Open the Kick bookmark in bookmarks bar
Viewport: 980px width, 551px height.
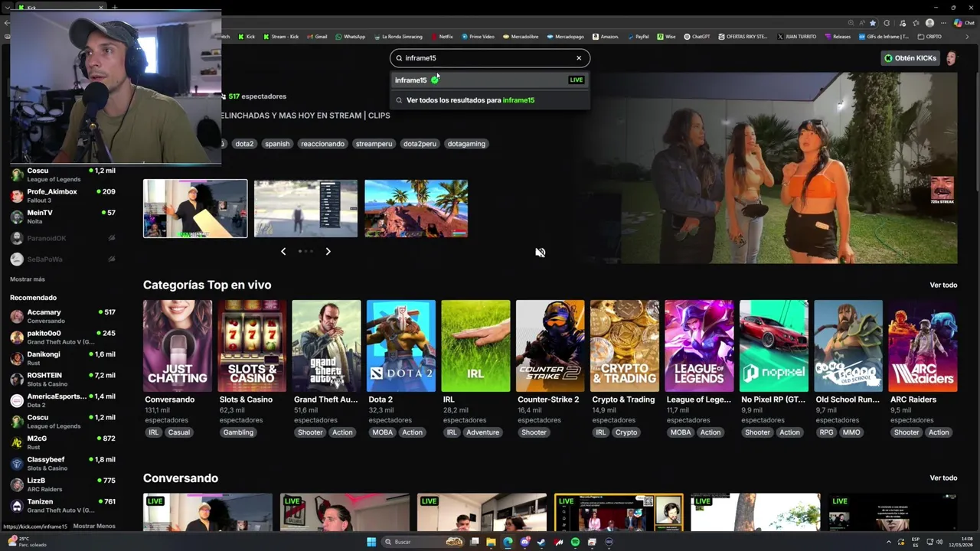coord(247,37)
